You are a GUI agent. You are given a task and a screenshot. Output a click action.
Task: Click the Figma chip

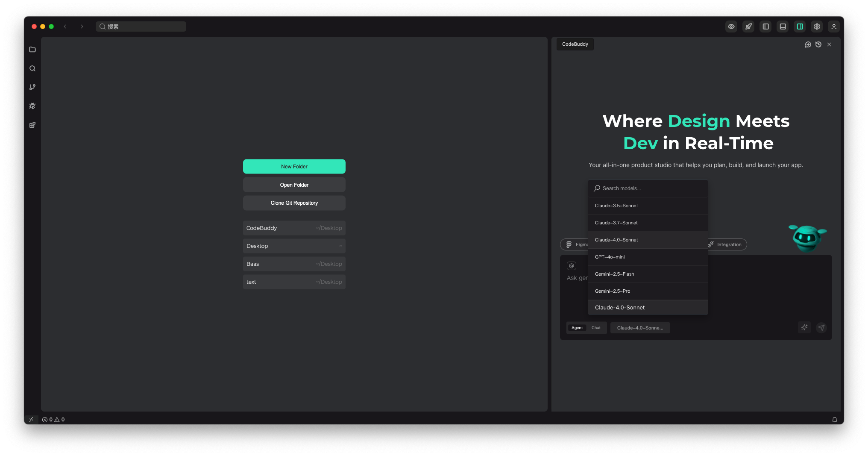575,244
